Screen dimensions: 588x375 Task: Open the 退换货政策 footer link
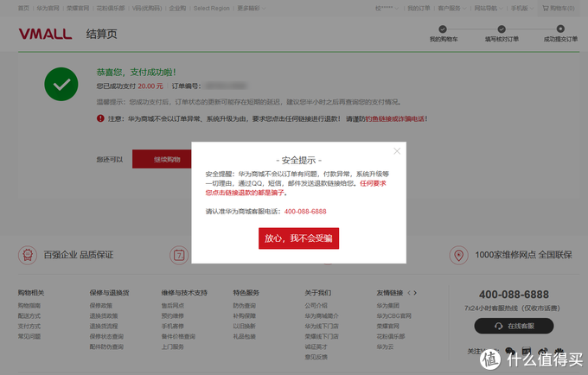[x=104, y=315]
